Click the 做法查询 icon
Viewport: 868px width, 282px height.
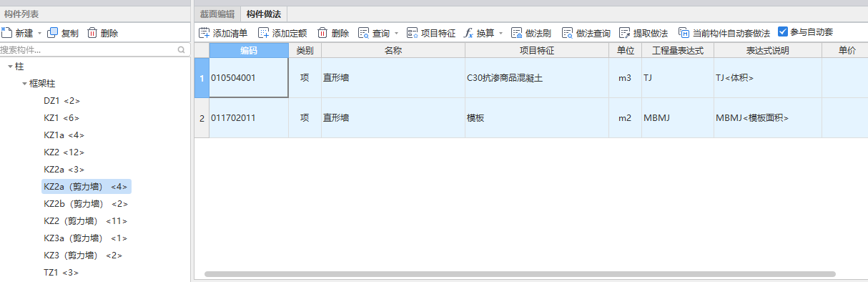click(x=568, y=33)
